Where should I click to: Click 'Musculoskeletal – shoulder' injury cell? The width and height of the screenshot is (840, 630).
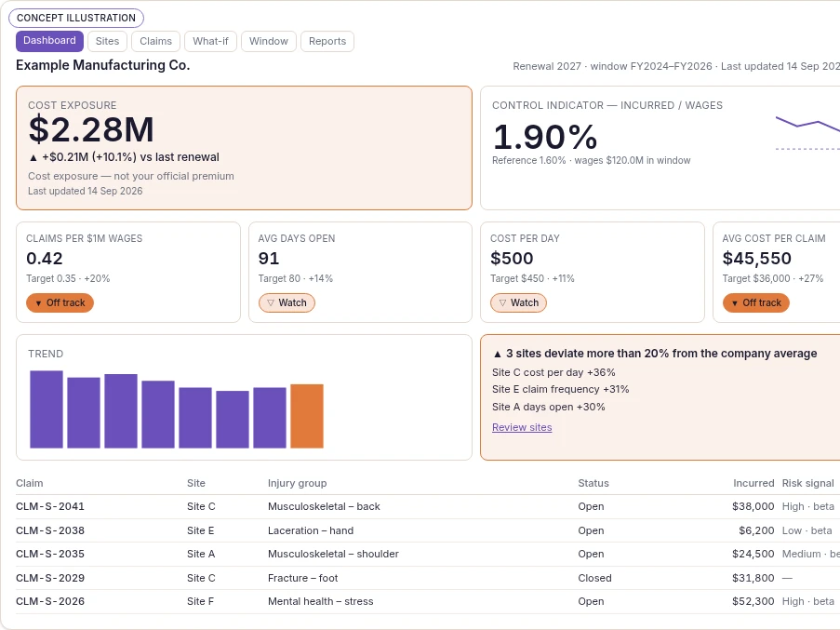[x=333, y=554]
